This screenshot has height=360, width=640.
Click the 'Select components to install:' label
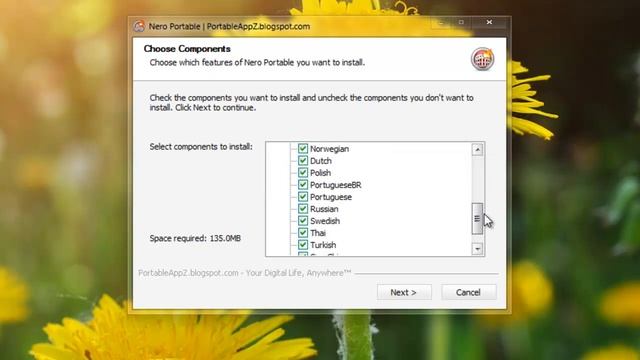point(201,147)
